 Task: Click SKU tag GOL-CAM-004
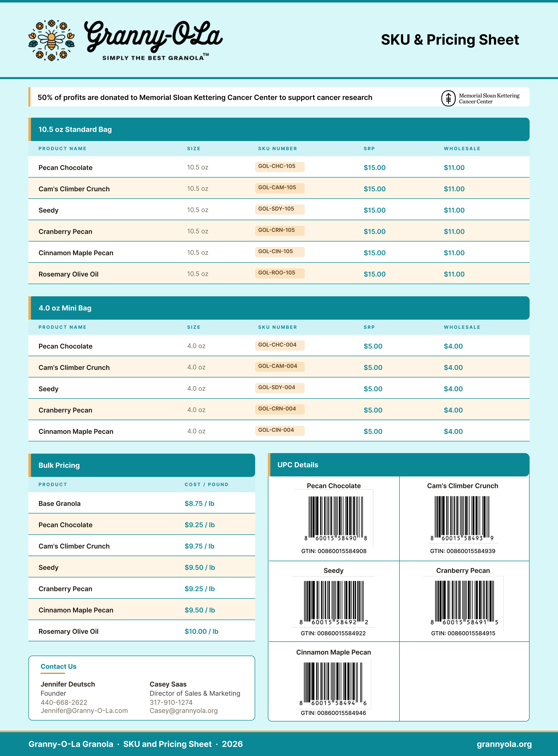[280, 367]
